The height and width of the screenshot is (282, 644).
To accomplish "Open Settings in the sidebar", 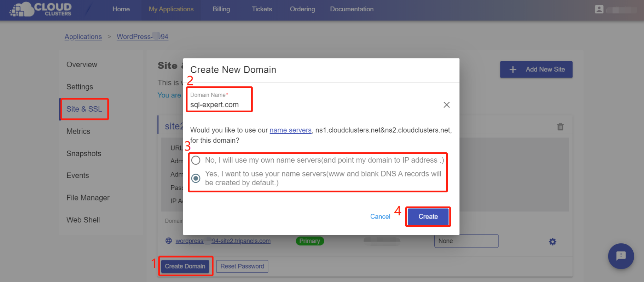I will click(x=80, y=87).
